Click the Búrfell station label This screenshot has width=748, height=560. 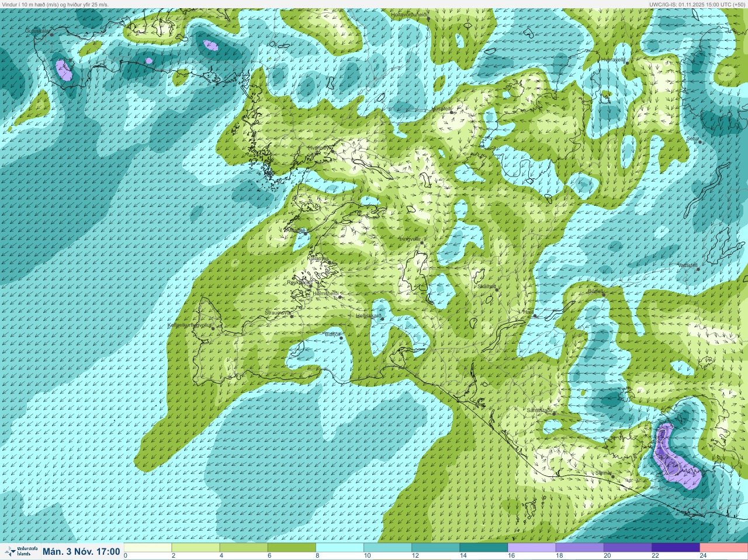[x=595, y=291]
